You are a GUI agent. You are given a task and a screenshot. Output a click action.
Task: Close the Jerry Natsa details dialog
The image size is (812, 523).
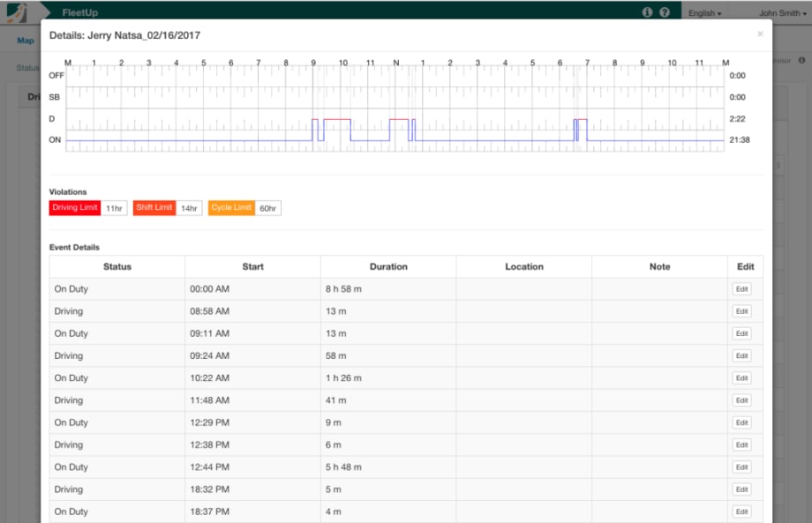[x=760, y=34]
